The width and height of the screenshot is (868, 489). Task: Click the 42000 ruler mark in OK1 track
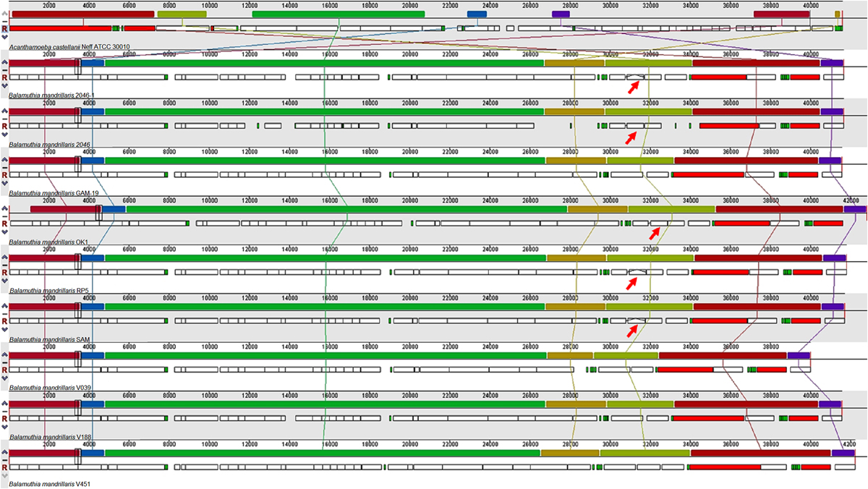click(x=851, y=200)
